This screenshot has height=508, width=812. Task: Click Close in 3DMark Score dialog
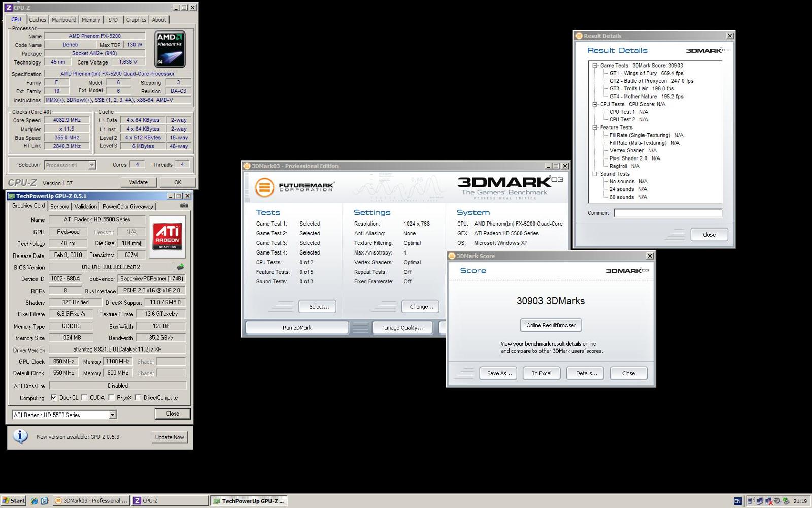click(628, 373)
